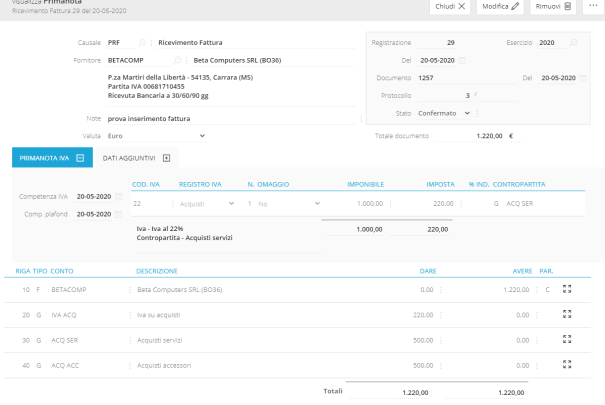The image size is (605, 405).
Task: Click the REGISTRO IVA column header
Action: tap(200, 184)
